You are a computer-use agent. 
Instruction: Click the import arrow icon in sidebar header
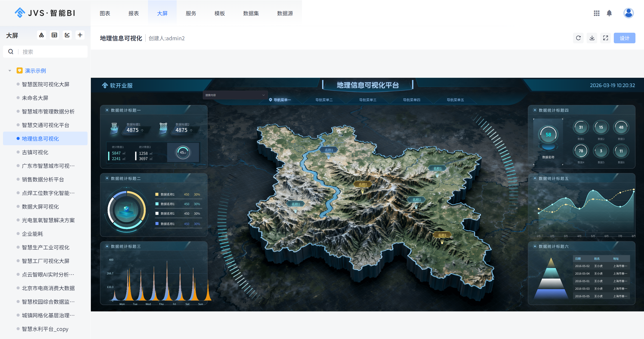tap(67, 35)
